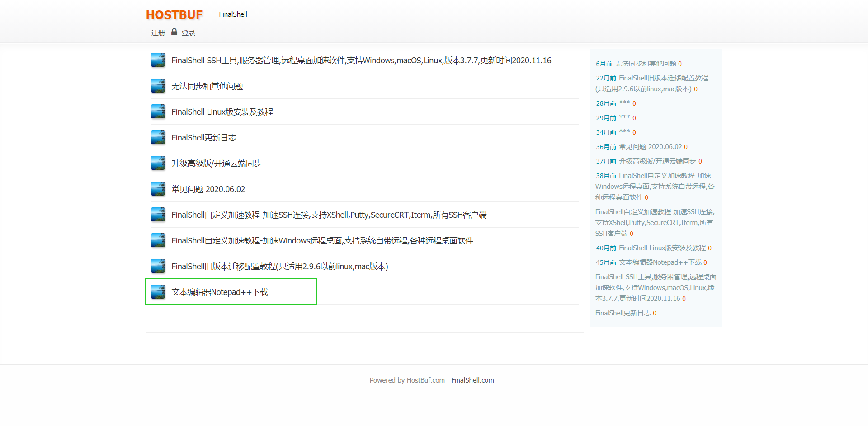Open main list post FinalShell Linux版安装及教程
868x426 pixels.
(222, 112)
